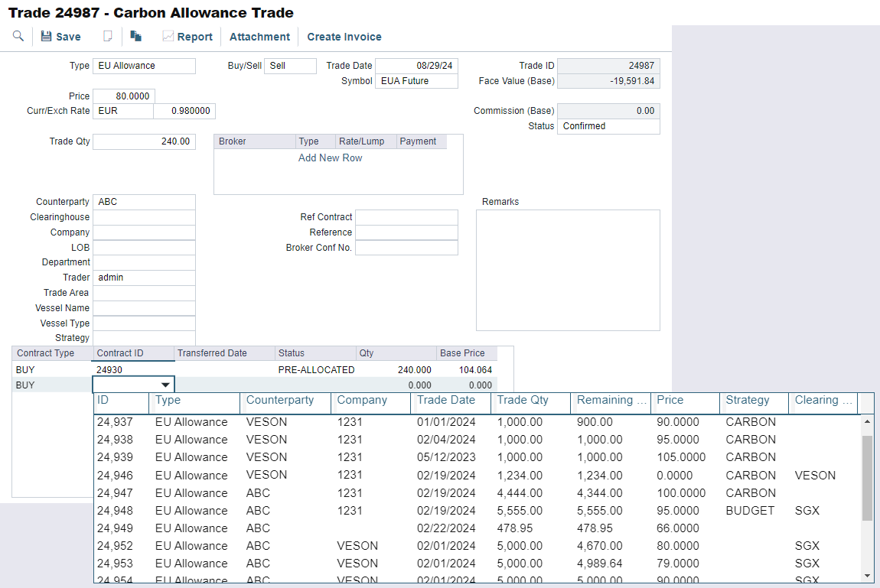The width and height of the screenshot is (880, 588).
Task: Click the duplicate-pages icon in the toolbar
Action: [138, 36]
